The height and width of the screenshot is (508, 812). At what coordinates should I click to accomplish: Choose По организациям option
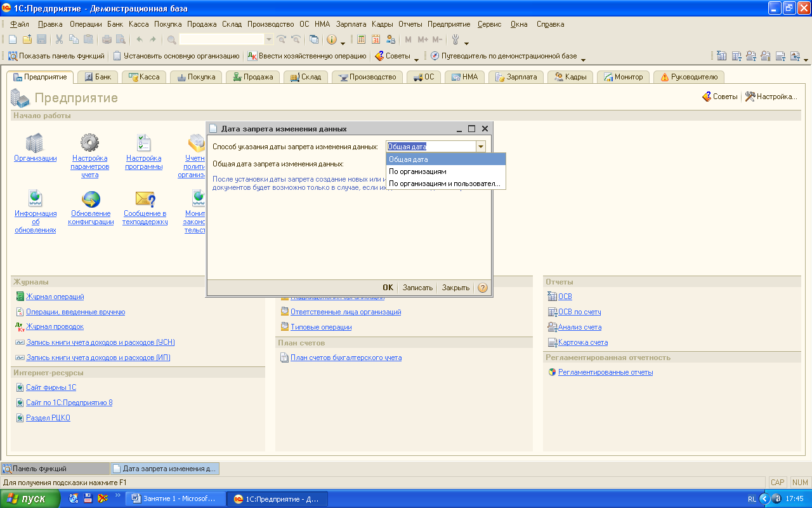click(446, 171)
